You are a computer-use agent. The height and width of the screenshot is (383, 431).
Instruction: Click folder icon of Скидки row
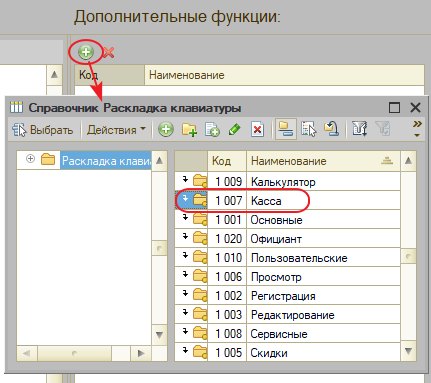[x=200, y=352]
